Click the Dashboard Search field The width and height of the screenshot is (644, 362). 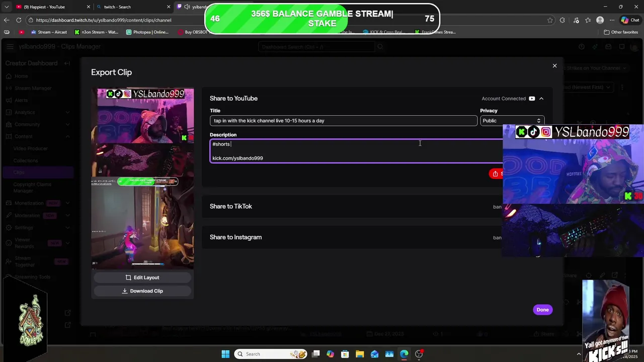coord(317,47)
